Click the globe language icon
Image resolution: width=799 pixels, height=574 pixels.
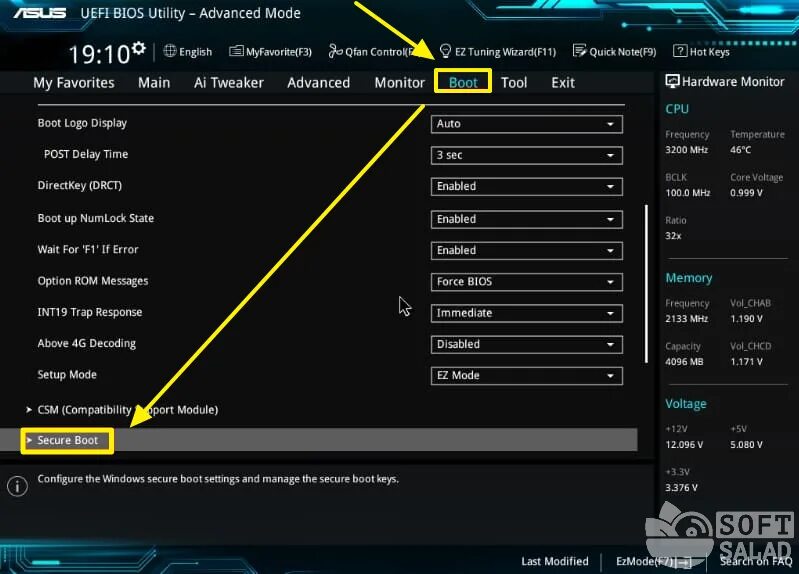[x=170, y=51]
